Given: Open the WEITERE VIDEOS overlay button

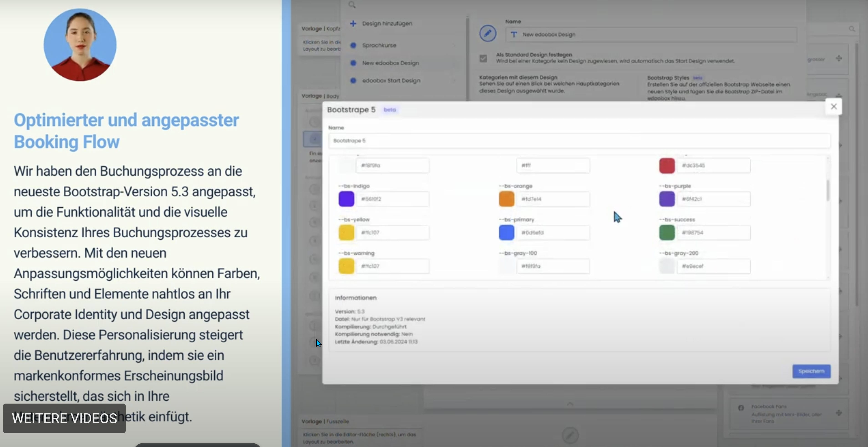Looking at the screenshot, I should [64, 418].
